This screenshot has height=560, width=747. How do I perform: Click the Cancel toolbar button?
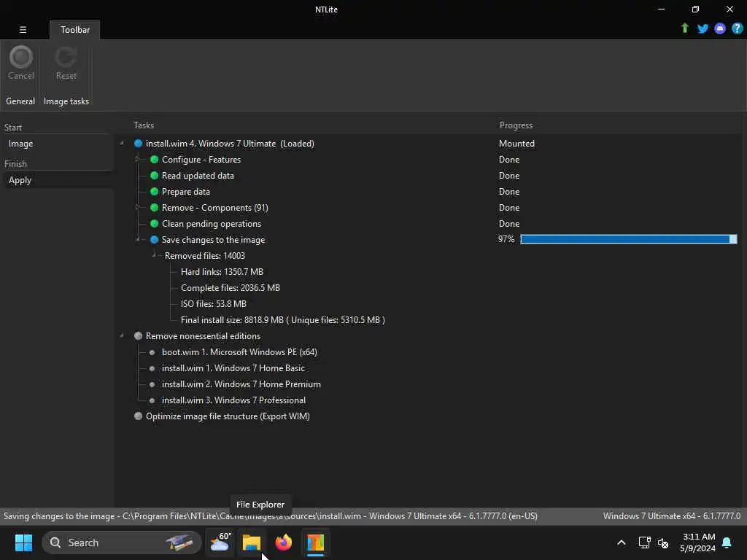(21, 63)
